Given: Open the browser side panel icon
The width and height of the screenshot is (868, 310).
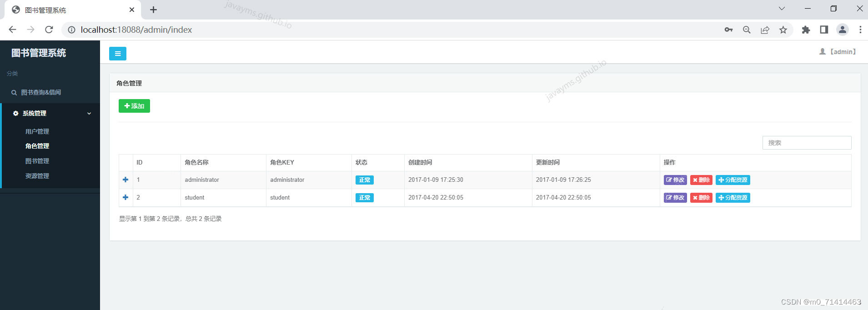Looking at the screenshot, I should coord(824,30).
